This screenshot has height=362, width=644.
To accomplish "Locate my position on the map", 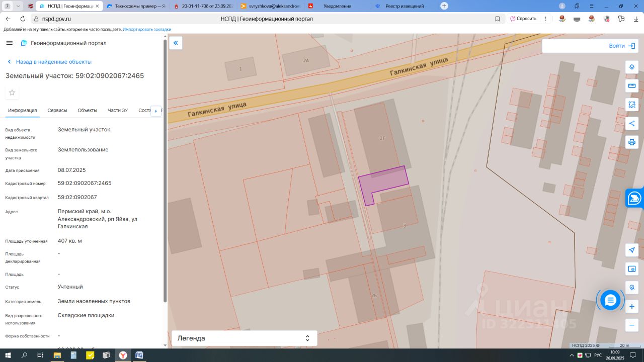I will [632, 250].
